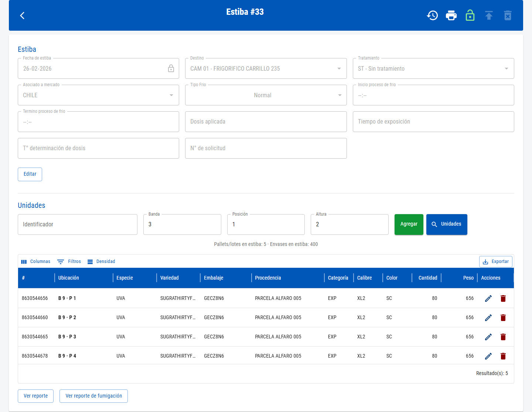Viewport: 532px width, 412px height.
Task: Go back using the header arrow
Action: 22,16
